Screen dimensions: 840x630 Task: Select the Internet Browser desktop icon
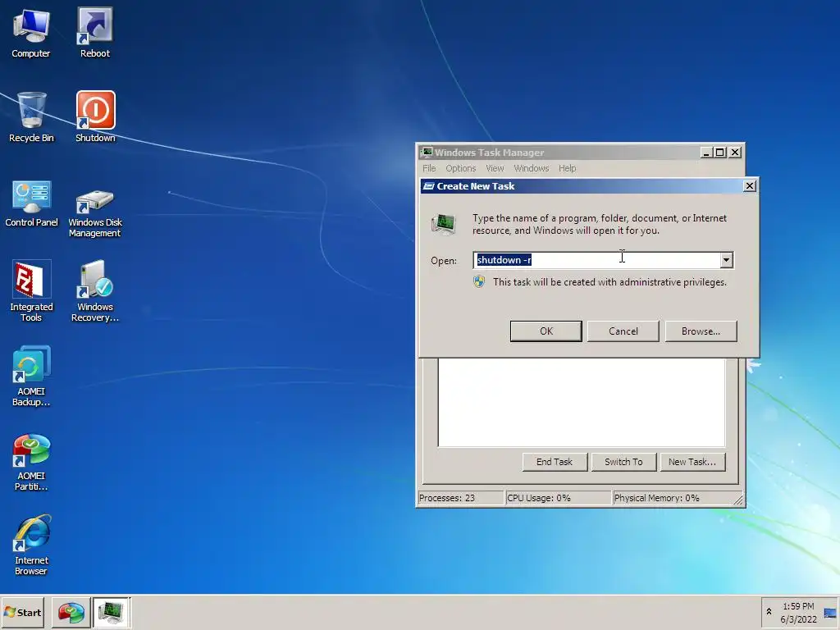coord(31,546)
